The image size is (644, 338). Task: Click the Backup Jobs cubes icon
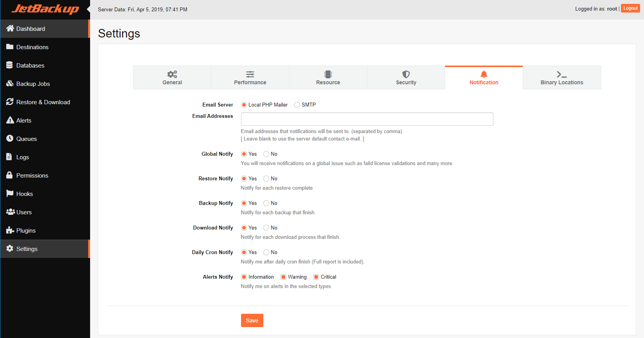point(10,84)
